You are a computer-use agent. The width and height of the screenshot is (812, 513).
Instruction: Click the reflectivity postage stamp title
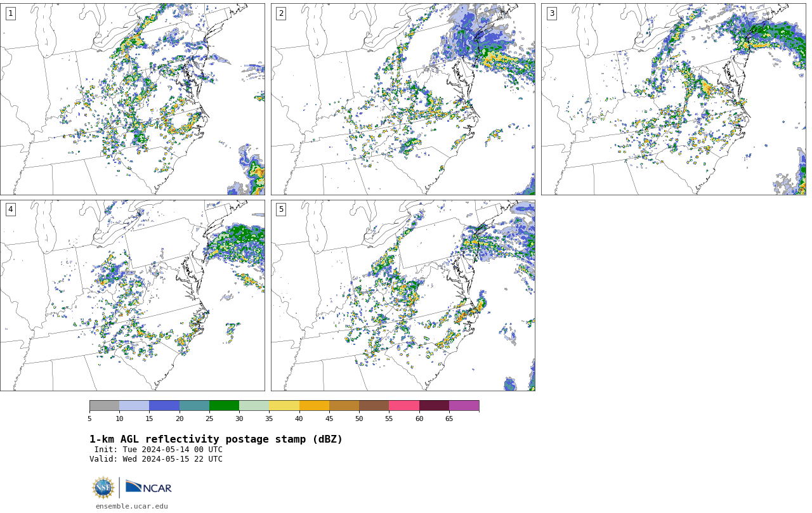pos(216,439)
